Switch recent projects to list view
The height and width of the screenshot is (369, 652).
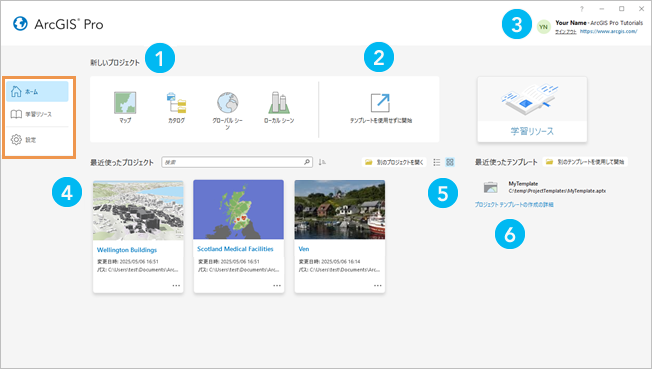(437, 162)
